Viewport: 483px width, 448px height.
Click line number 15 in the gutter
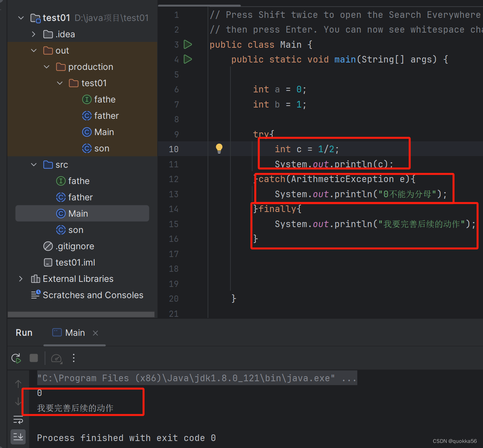[x=174, y=224]
